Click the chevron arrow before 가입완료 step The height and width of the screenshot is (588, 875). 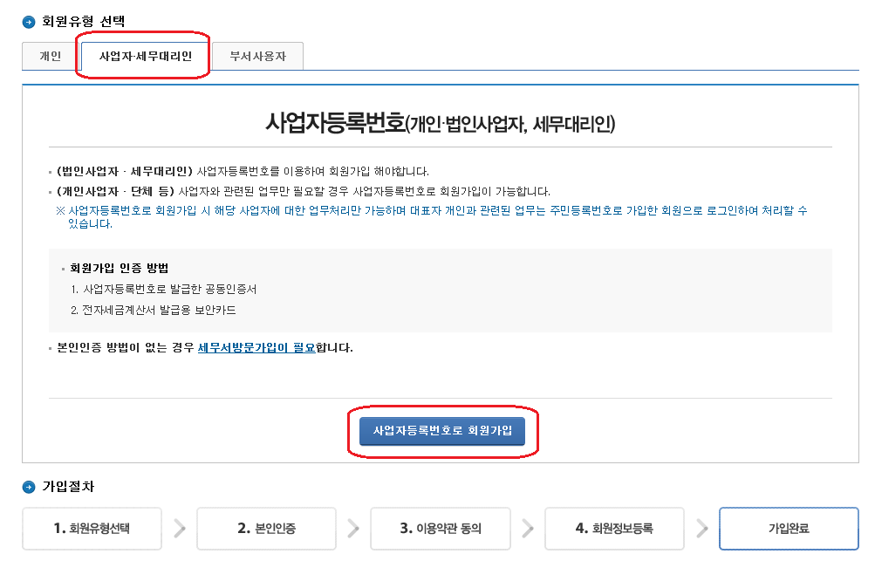click(701, 528)
